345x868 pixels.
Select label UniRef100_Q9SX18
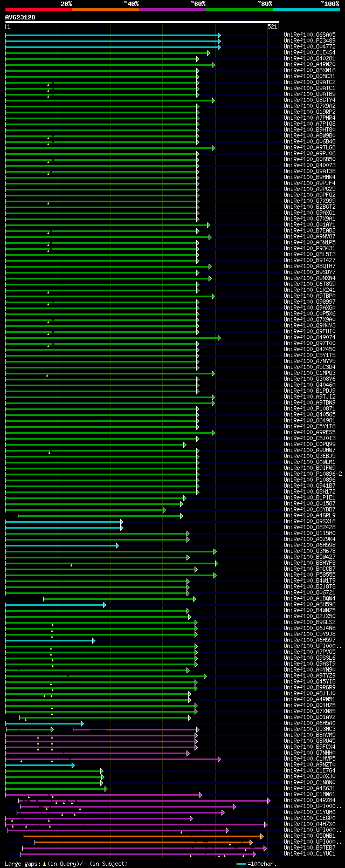(x=309, y=522)
